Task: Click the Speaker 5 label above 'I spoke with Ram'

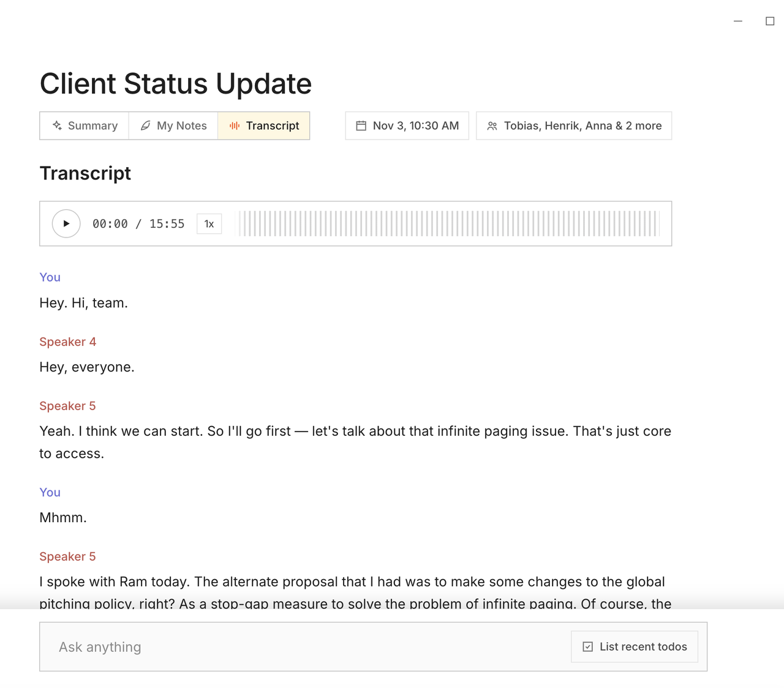Action: [68, 556]
